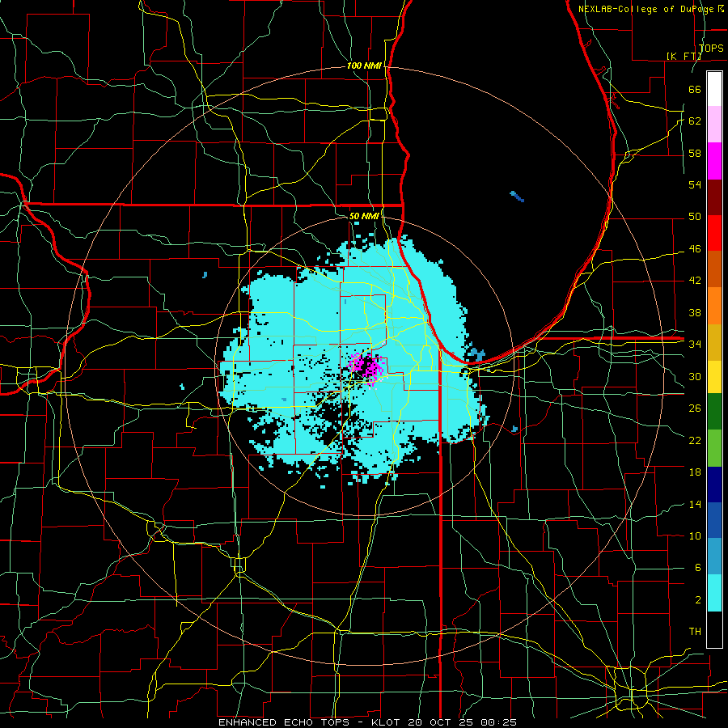Click the 42 legend value

point(695,281)
